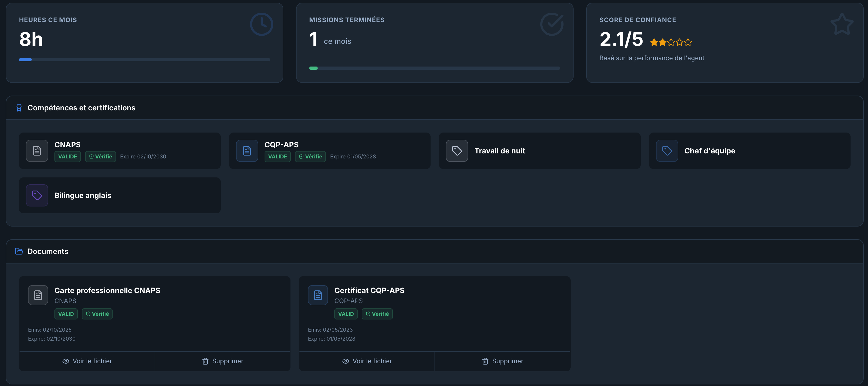
Task: Click 'ce mois' text beside missions count
Action: [337, 41]
